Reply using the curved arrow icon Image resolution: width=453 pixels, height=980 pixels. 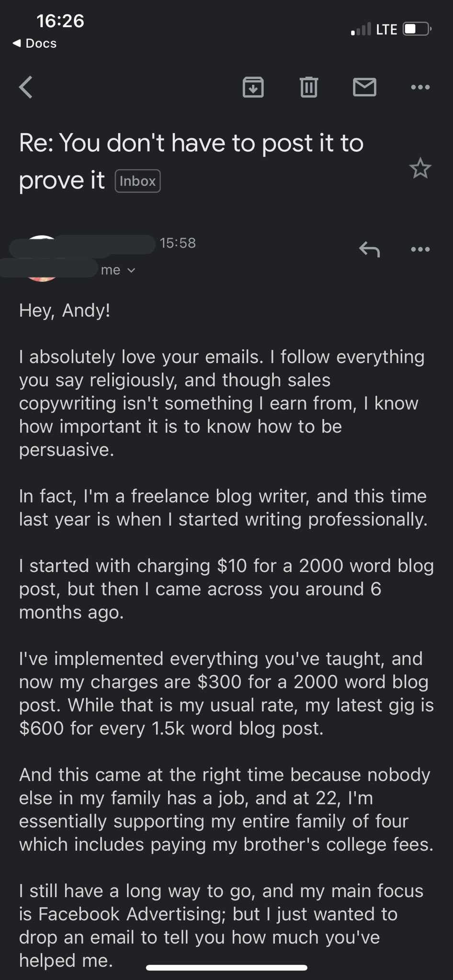[369, 249]
